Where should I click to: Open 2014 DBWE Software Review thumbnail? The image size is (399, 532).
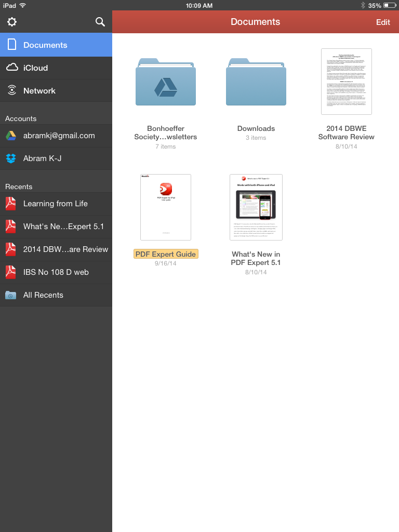click(347, 82)
